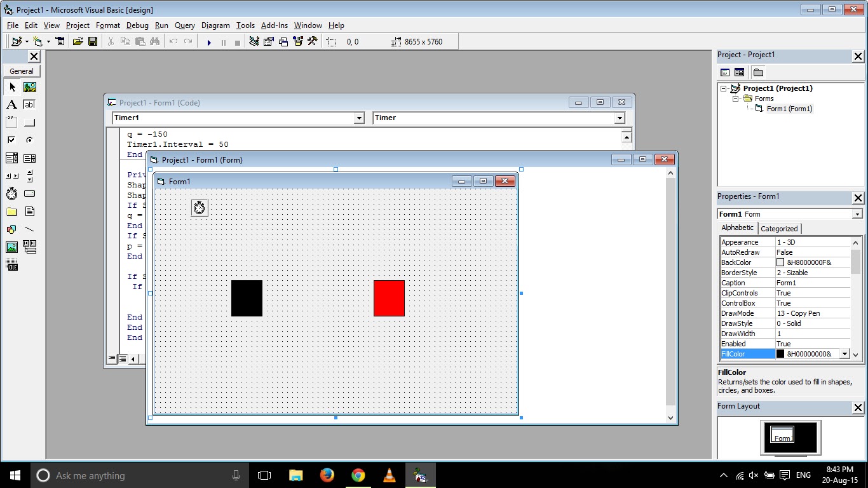This screenshot has height=488, width=868.
Task: Open the Menu Editor from the toolbar
Action: 60,41
